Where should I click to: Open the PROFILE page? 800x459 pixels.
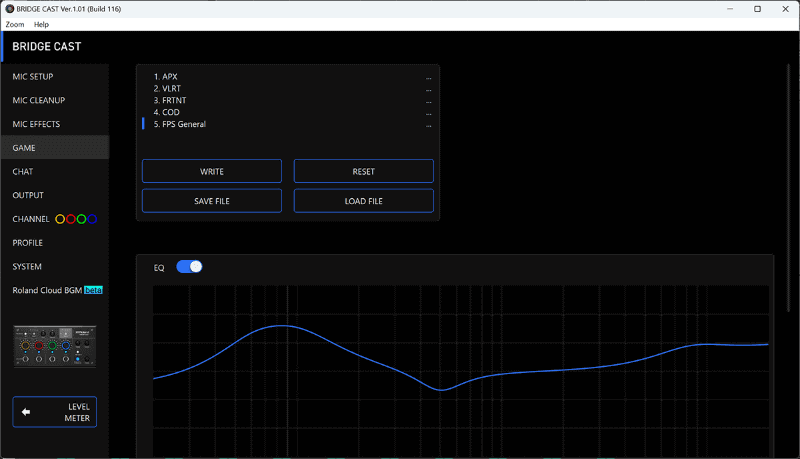pyautogui.click(x=55, y=243)
